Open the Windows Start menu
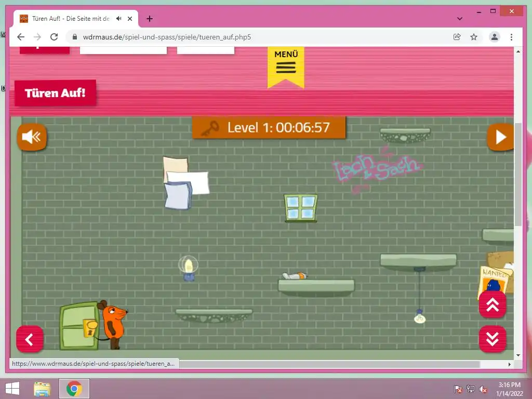Image resolution: width=532 pixels, height=399 pixels. point(12,389)
